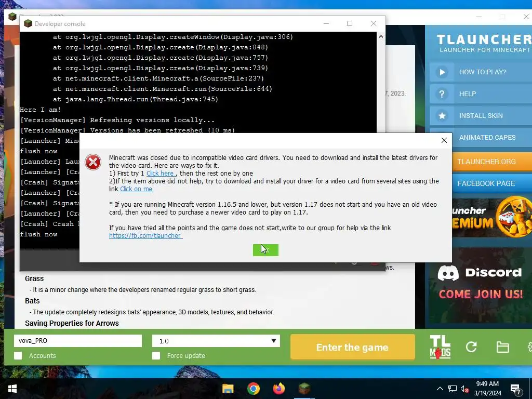Open the Windows Start button

point(12,389)
